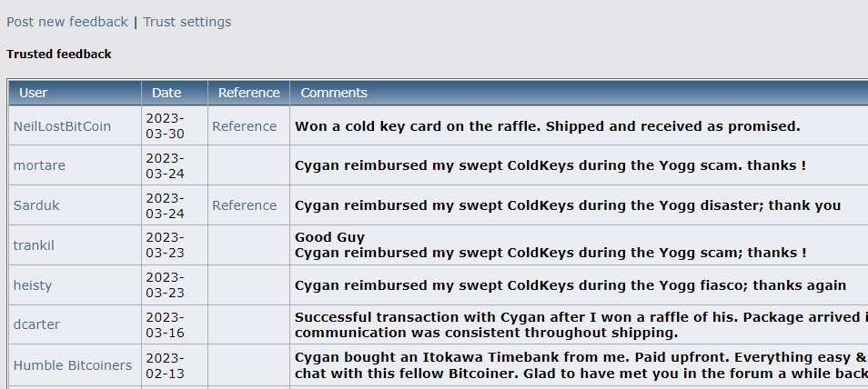The height and width of the screenshot is (389, 868).
Task: Open Reference link in NeilLostBitCoin's row
Action: [244, 126]
